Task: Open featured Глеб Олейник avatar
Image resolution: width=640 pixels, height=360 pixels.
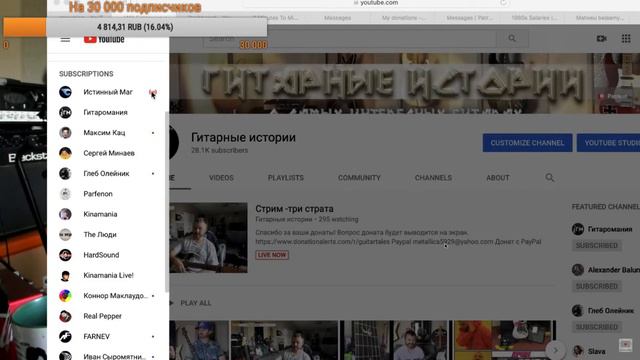Action: [x=578, y=311]
